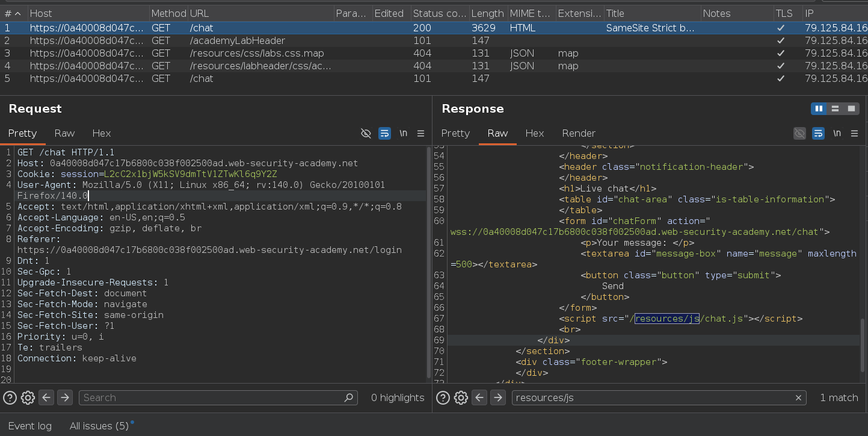
Task: Switch Response view to Hex tab
Action: click(534, 133)
